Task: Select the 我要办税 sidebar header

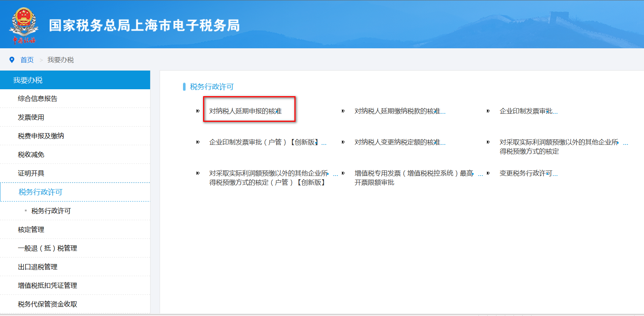Action: 75,80
